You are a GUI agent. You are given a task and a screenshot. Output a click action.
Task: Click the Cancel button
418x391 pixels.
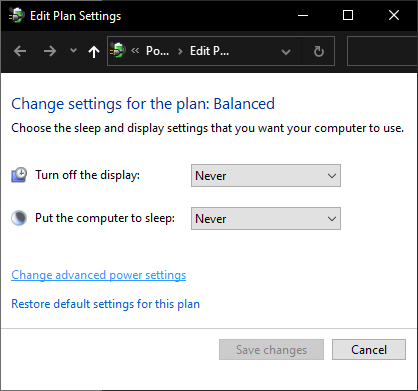tap(369, 350)
